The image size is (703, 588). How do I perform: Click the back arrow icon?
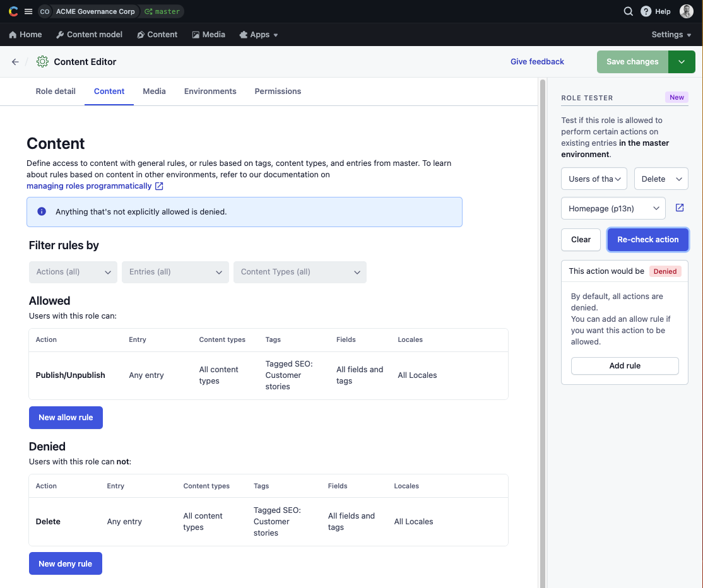15,62
